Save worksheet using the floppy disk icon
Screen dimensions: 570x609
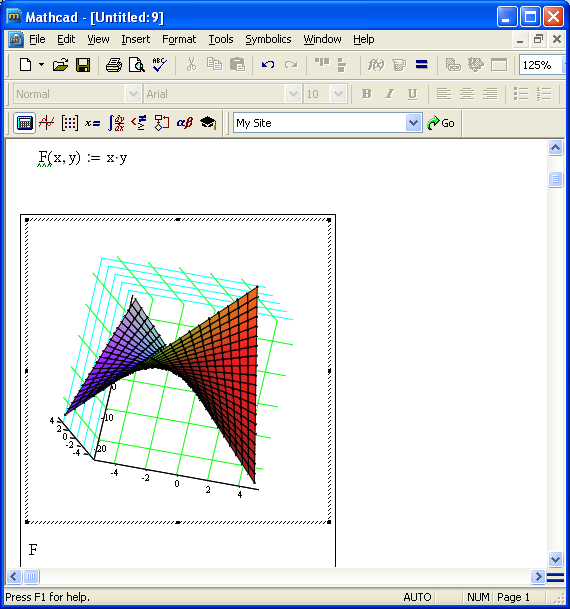(83, 64)
